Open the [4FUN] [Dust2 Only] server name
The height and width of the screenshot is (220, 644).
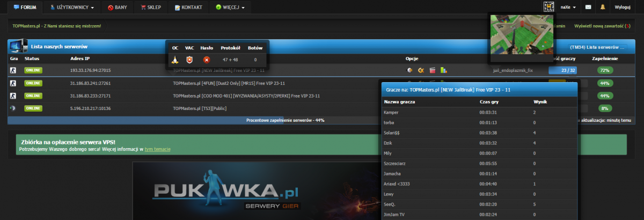229,83
